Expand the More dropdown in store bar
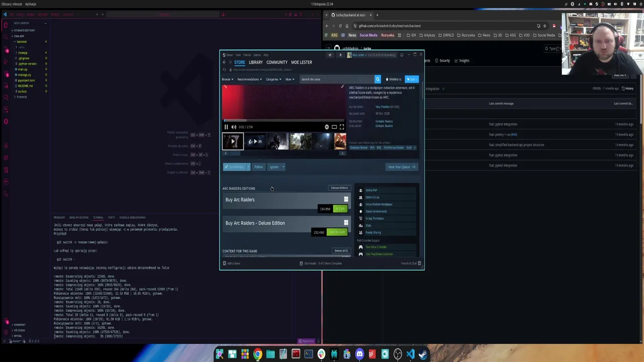This screenshot has height=362, width=644. 290,79
